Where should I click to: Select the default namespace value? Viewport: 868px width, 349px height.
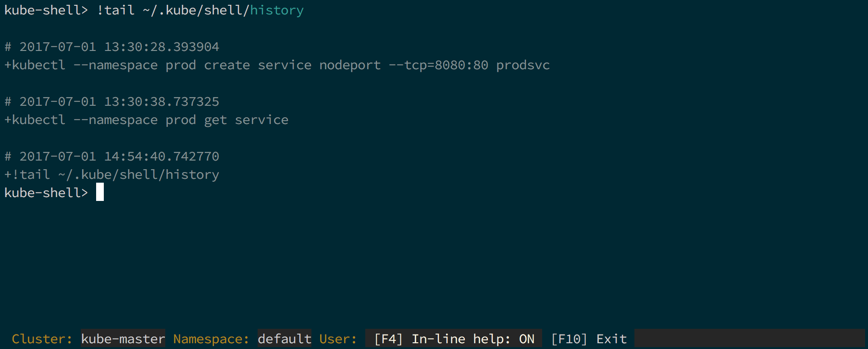285,339
